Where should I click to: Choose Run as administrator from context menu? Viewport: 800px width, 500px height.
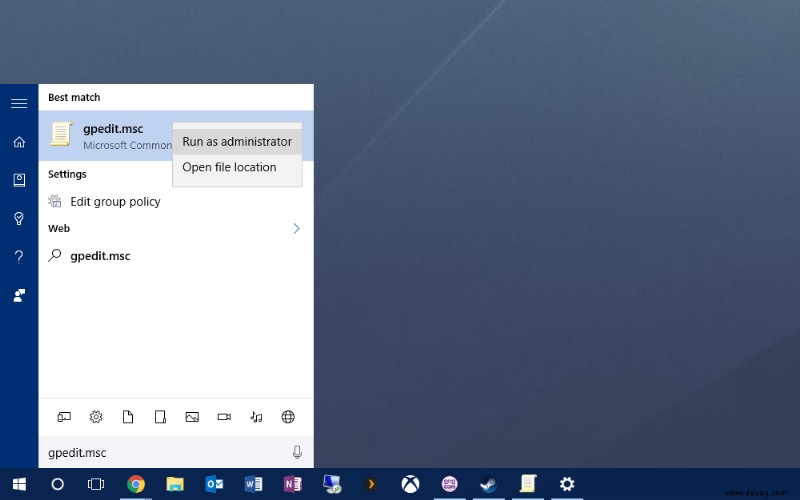237,141
